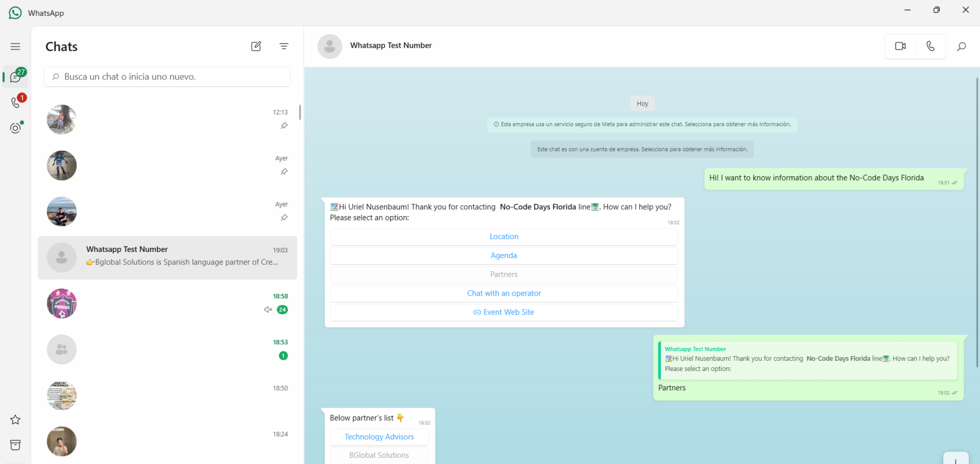Screen dimensions: 980x464
Task: Open archived chats
Action: click(x=15, y=444)
